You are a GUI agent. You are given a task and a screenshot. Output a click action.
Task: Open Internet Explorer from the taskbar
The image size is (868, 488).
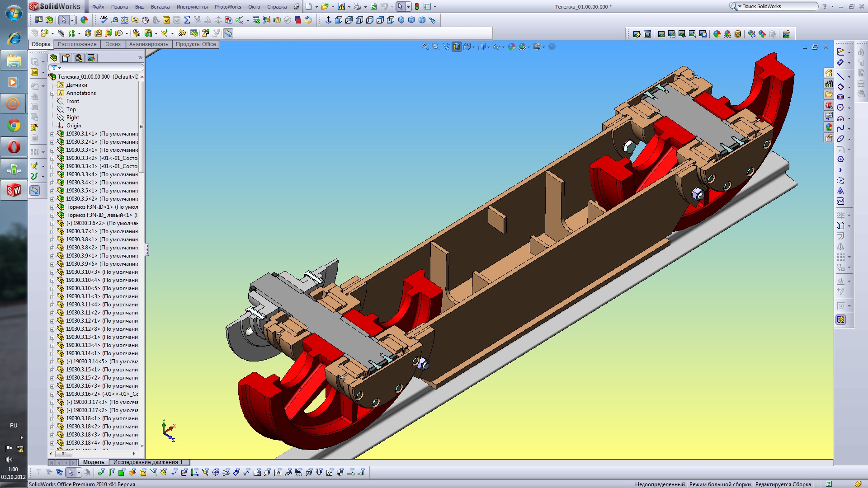pos(14,38)
